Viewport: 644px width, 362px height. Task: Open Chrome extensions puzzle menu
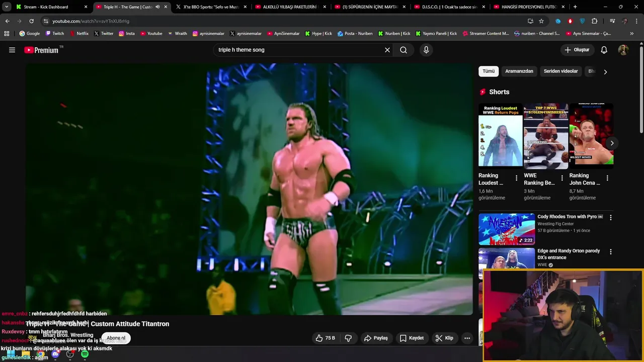pos(595,21)
